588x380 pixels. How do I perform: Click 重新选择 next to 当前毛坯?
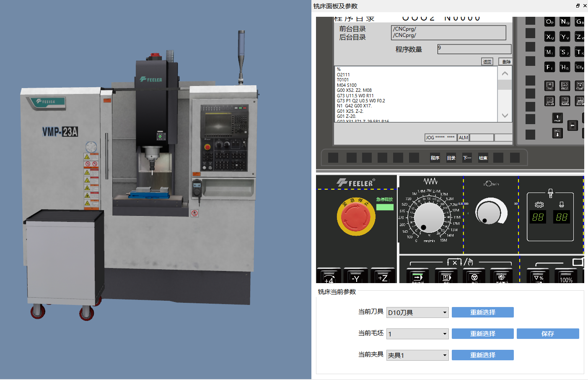point(483,334)
